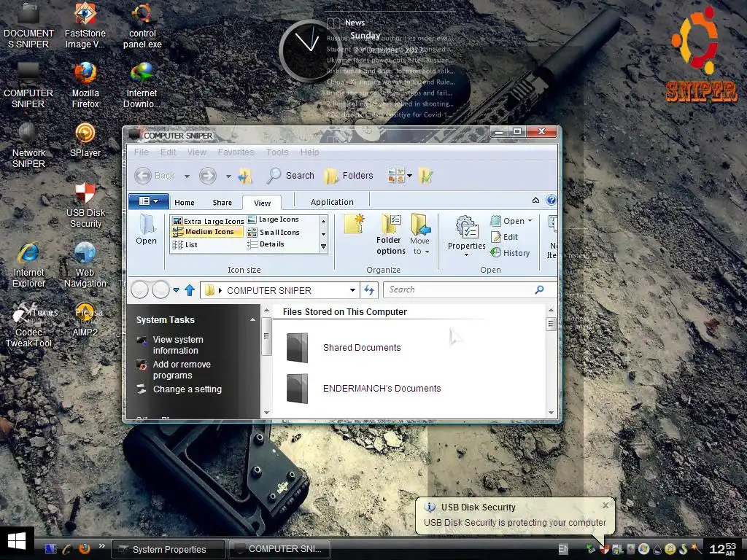Expand the blue ribbon file menu button

(148, 201)
